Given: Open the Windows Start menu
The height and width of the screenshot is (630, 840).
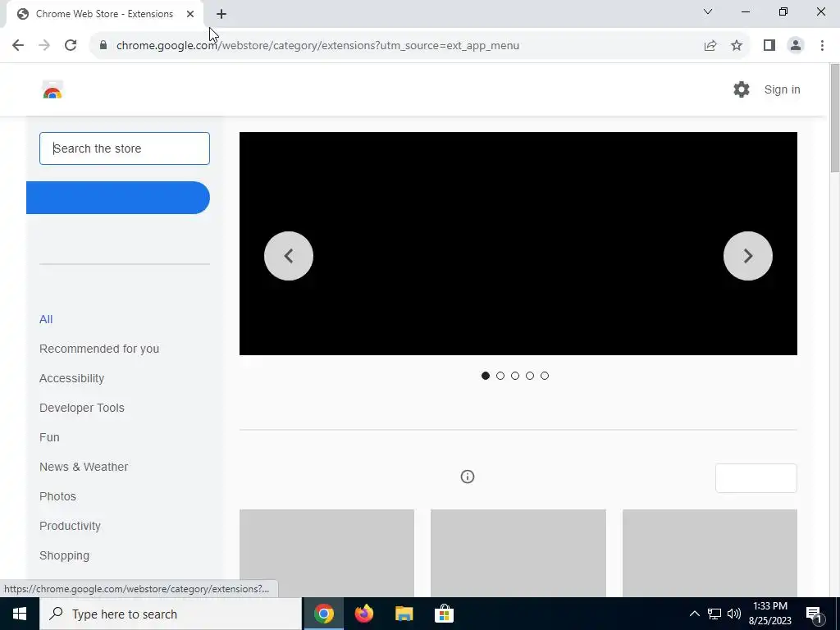Looking at the screenshot, I should click(20, 614).
